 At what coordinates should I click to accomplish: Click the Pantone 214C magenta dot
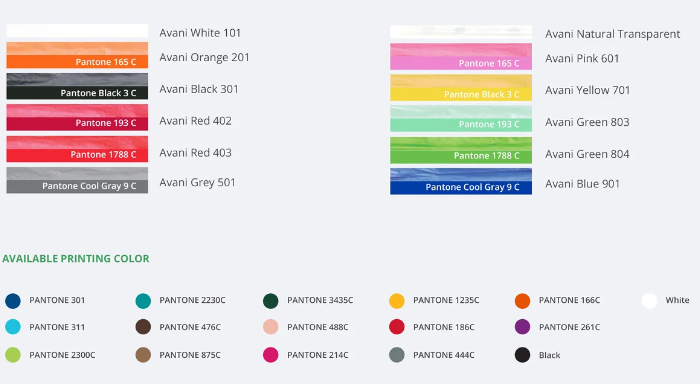click(271, 355)
